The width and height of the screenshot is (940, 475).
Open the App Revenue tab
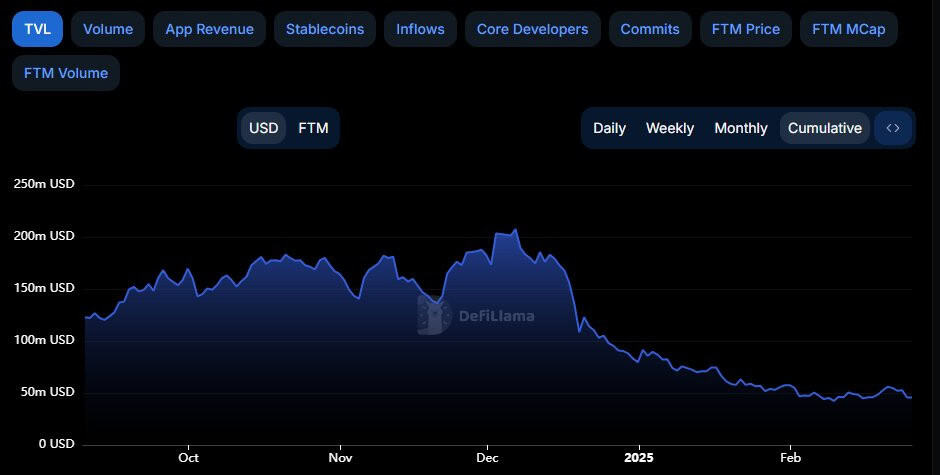pos(209,29)
